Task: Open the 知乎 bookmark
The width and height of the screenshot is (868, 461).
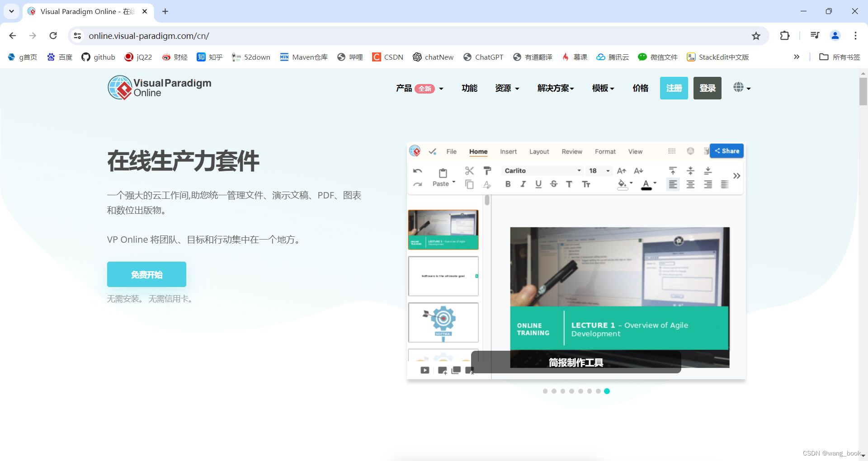Action: click(210, 57)
